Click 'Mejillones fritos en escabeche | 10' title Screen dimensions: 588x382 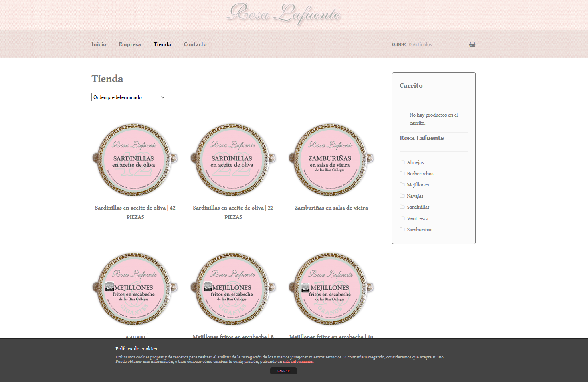[331, 336]
